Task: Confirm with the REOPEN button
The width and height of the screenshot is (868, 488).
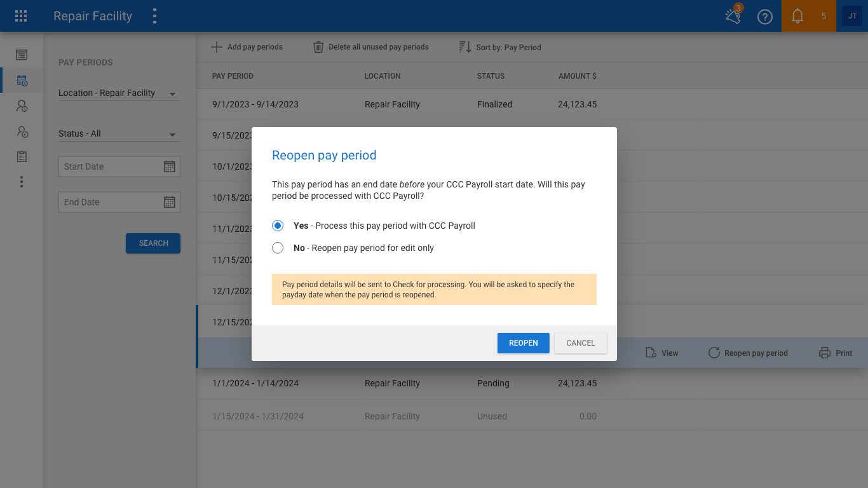Action: pos(524,343)
